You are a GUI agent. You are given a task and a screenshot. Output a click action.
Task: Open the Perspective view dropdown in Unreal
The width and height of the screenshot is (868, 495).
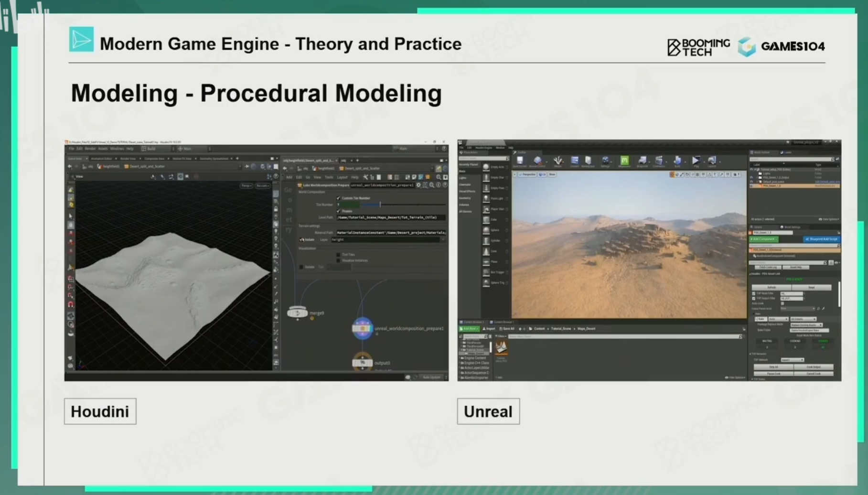527,174
